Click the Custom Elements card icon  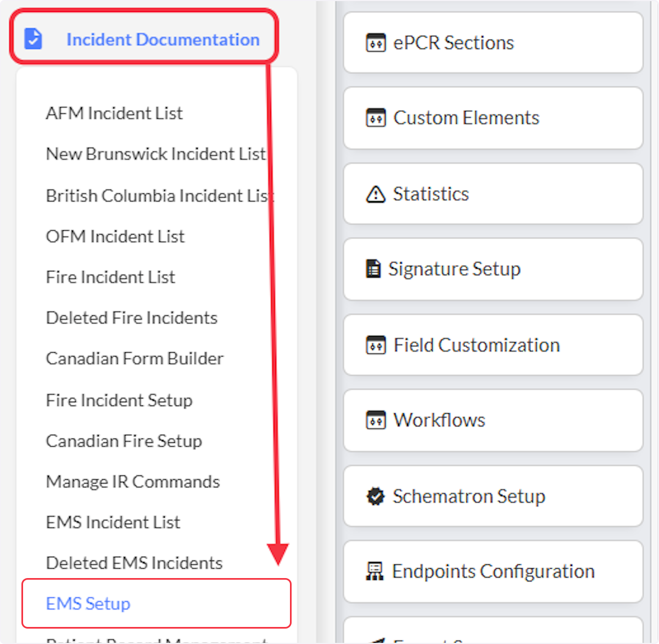[376, 118]
